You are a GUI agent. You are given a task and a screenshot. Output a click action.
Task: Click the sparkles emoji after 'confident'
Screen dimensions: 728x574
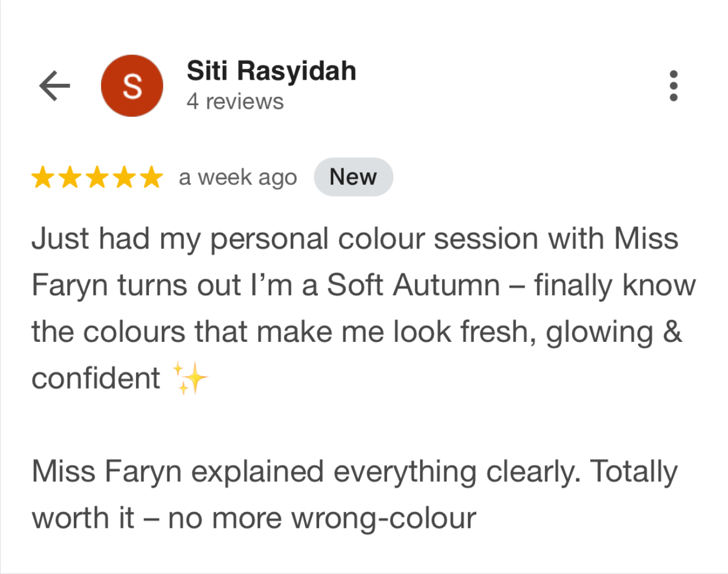click(x=190, y=379)
